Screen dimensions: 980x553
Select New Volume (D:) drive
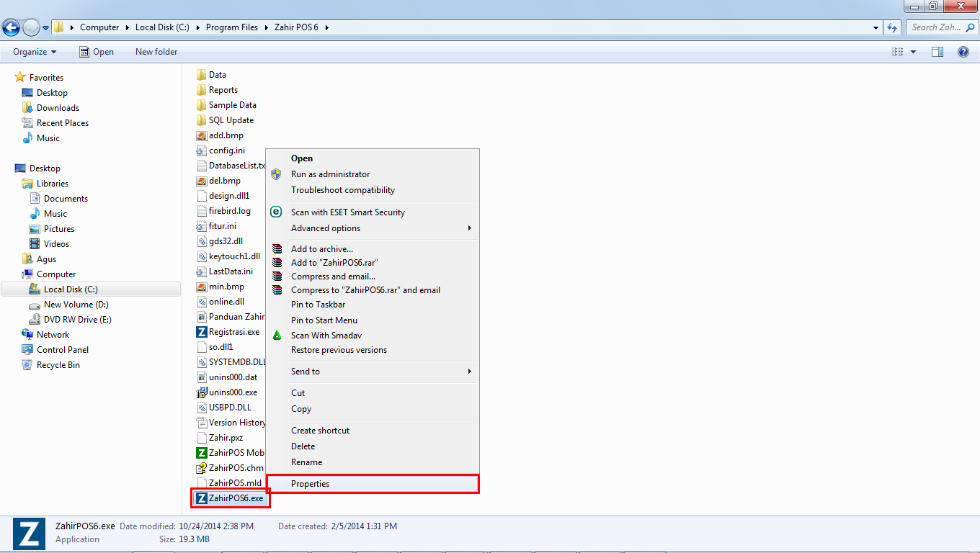pos(68,305)
